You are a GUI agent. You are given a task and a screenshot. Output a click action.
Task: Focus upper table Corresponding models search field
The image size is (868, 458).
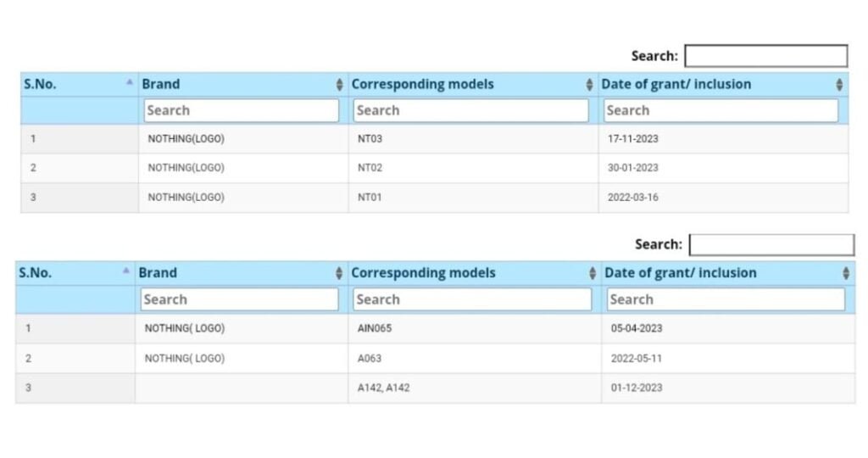pos(471,110)
